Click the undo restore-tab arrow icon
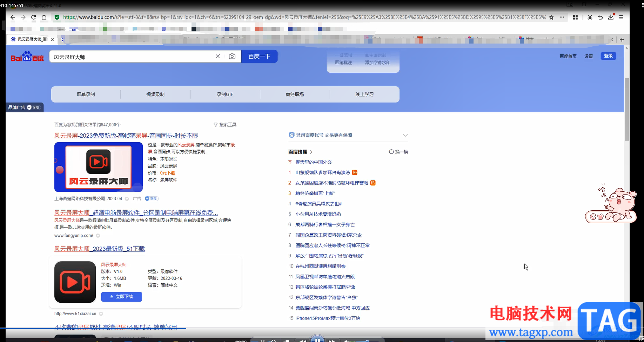Screen dimensions: 644x342 [x=601, y=17]
